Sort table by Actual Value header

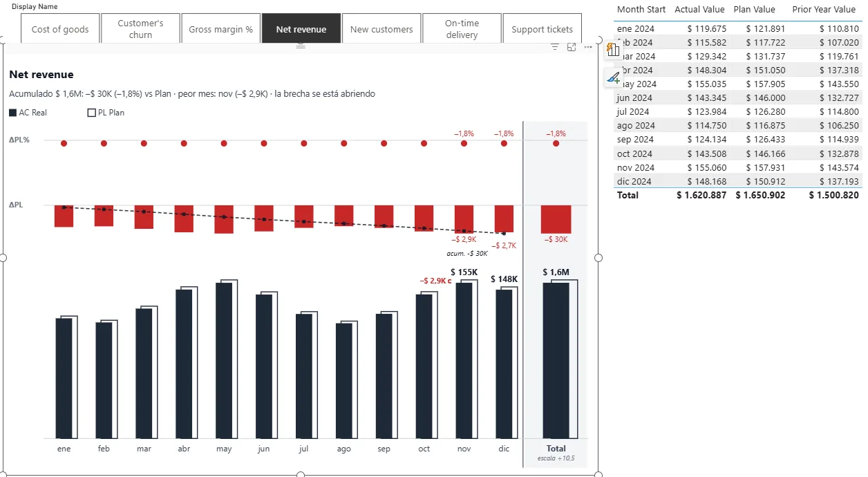[x=699, y=10]
